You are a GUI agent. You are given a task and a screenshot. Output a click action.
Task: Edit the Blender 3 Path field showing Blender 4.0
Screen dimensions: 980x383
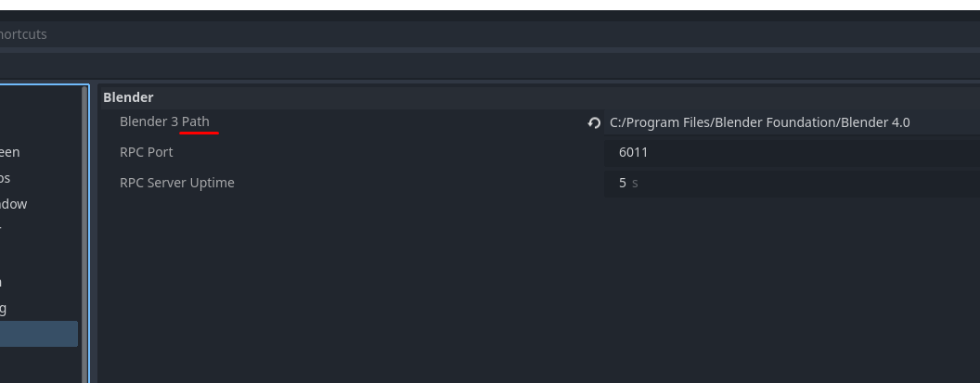click(792, 122)
